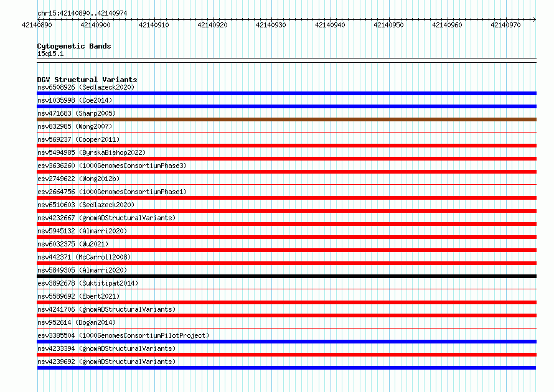Click the nsv4232667 (gnomADStructuralVariants) label
This screenshot has height=392, width=554.
pos(106,218)
